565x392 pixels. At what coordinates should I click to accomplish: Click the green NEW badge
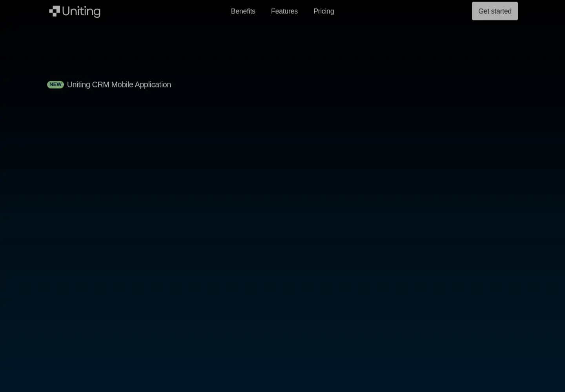coord(55,85)
